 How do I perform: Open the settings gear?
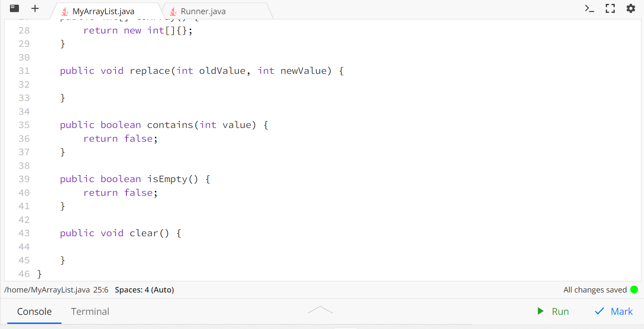(x=630, y=8)
